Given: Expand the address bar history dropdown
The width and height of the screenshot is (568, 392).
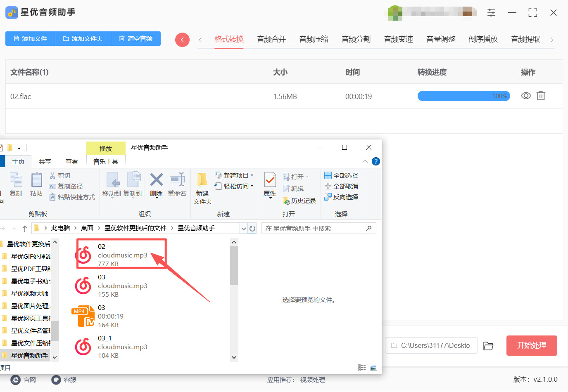Looking at the screenshot, I should pos(243,228).
